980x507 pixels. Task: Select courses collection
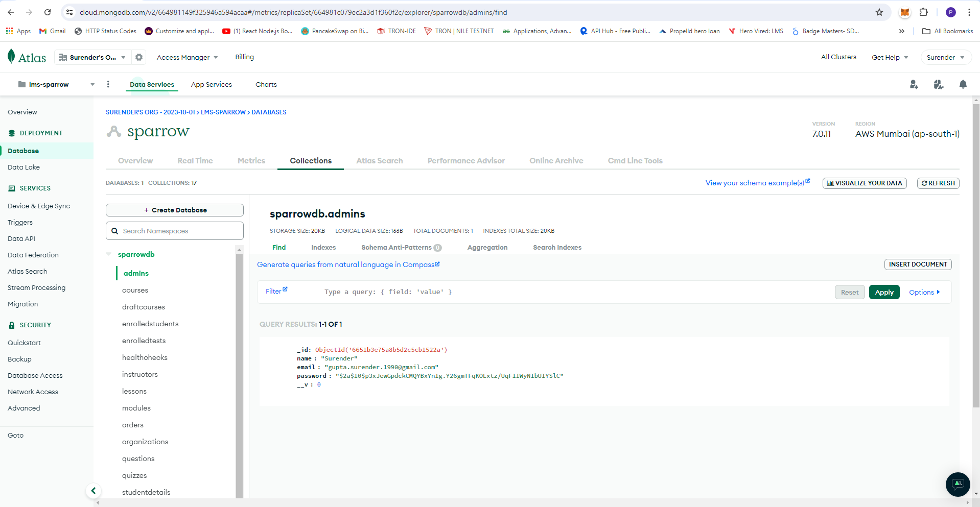pos(135,290)
